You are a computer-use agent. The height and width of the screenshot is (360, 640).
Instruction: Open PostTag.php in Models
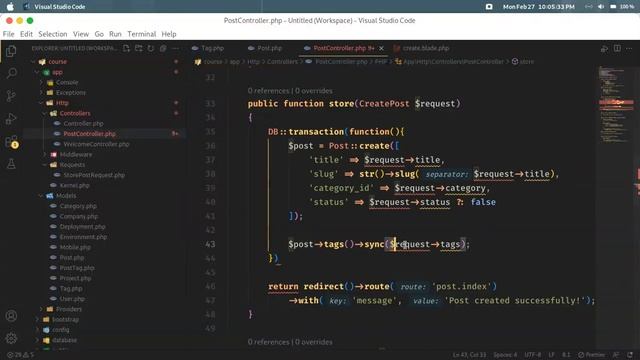(x=77, y=268)
